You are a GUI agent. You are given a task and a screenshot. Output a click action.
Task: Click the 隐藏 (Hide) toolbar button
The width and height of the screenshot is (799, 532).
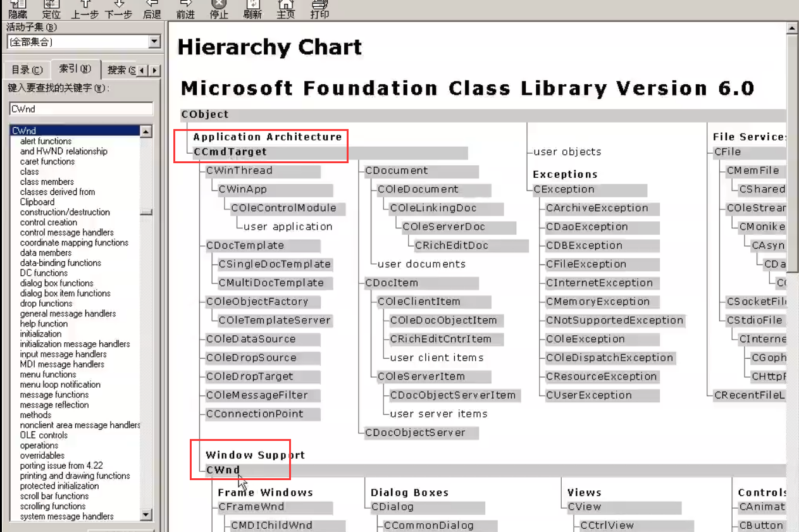point(17,9)
